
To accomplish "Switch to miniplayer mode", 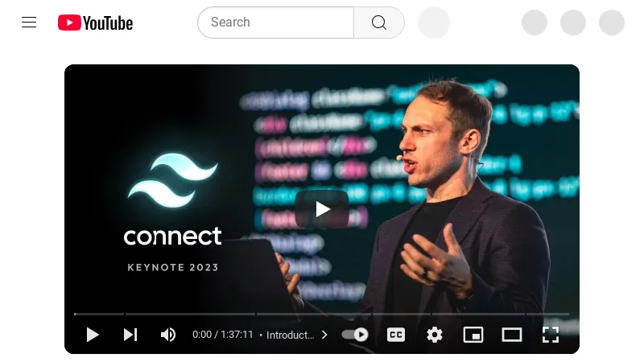I will (473, 335).
